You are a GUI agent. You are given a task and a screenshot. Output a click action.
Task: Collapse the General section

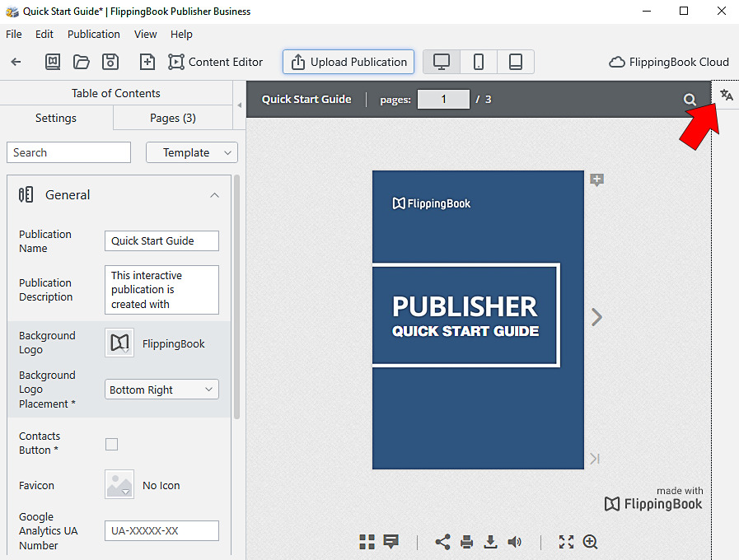(x=214, y=195)
